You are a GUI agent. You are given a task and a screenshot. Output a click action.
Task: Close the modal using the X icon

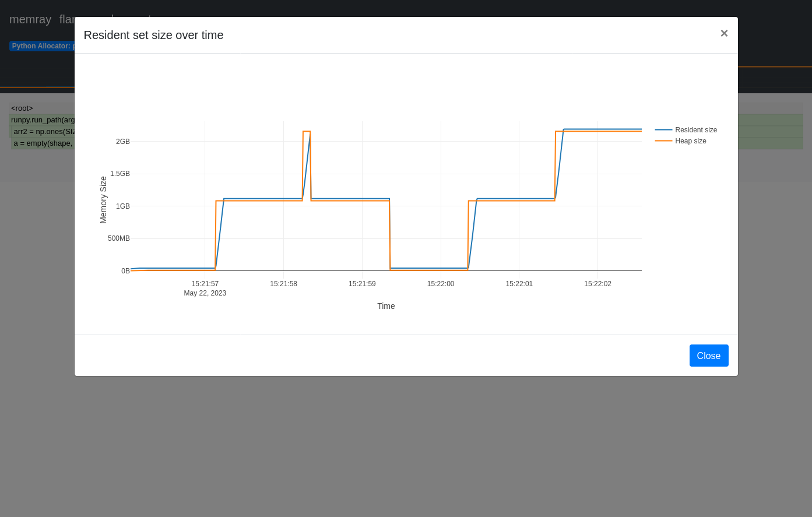[723, 33]
